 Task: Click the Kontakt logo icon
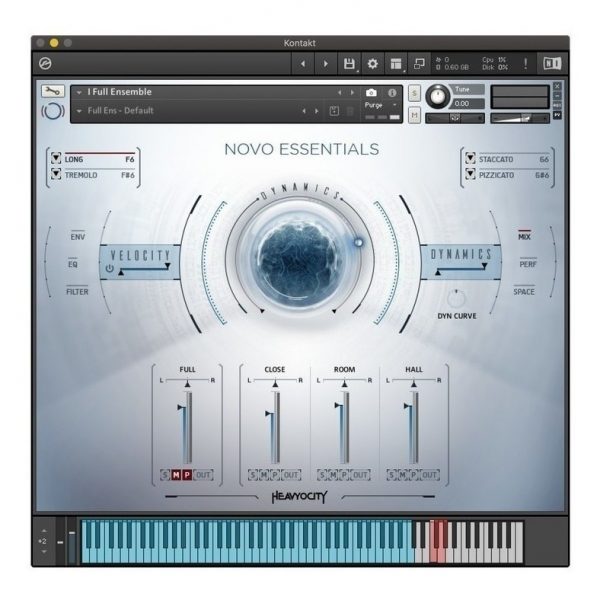tap(46, 64)
